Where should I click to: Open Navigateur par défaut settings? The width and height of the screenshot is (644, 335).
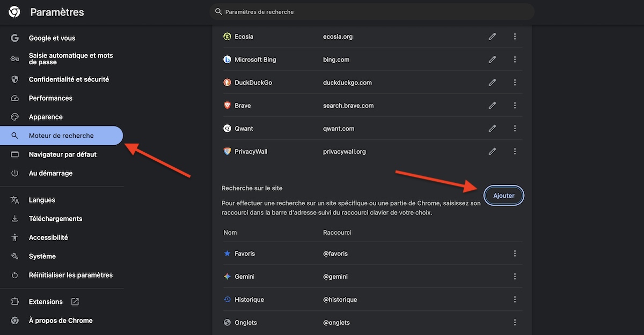tap(63, 154)
